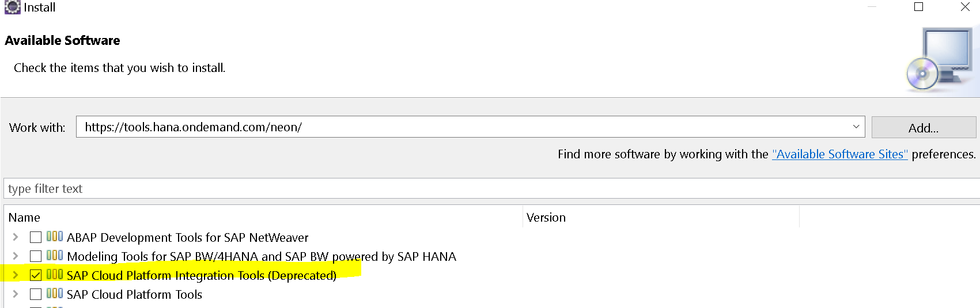The width and height of the screenshot is (980, 308).
Task: Click into the type filter text field
Action: click(491, 188)
